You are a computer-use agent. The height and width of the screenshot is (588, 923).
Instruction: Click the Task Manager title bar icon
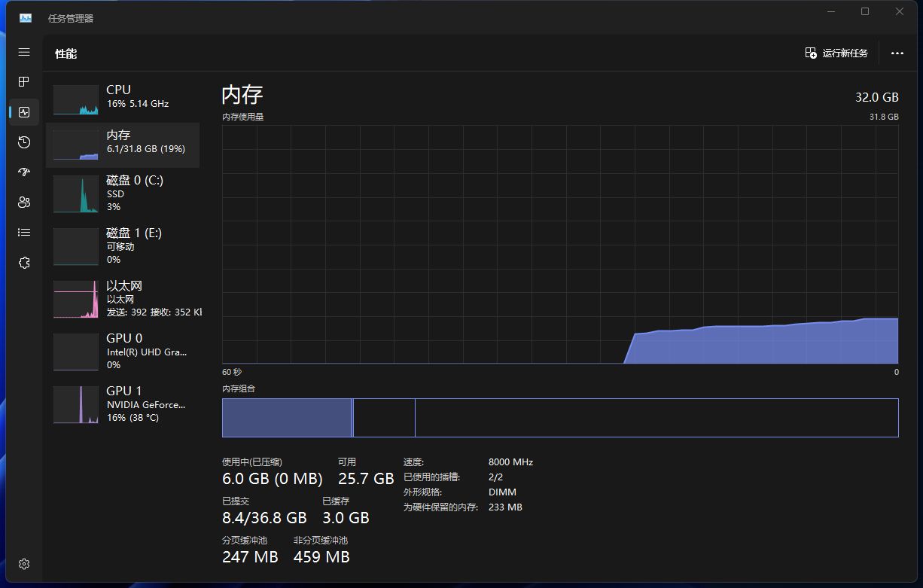(25, 17)
